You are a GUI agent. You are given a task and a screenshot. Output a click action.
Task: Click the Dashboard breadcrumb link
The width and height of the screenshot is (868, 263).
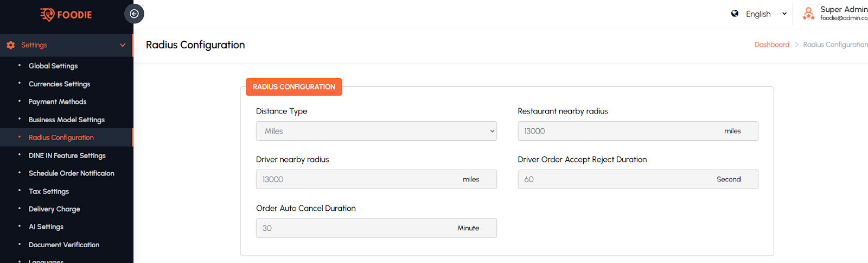[x=771, y=45]
